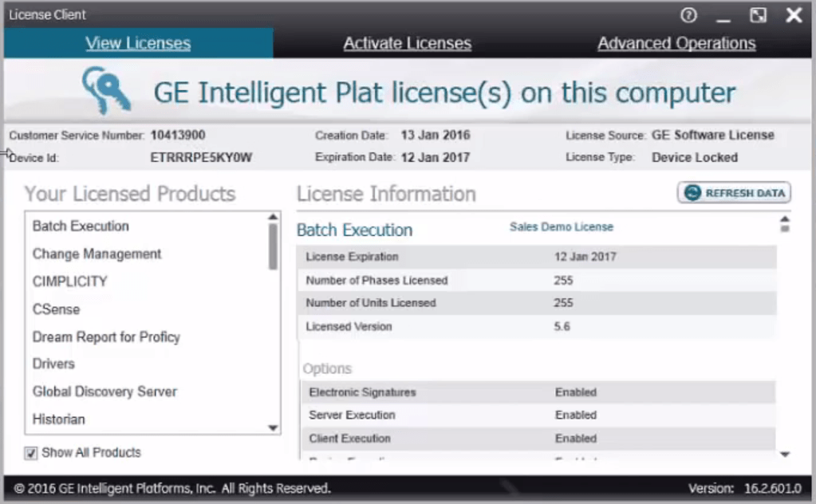This screenshot has height=504, width=816.
Task: Select CIMPLICITY in the products list
Action: pyautogui.click(x=69, y=282)
